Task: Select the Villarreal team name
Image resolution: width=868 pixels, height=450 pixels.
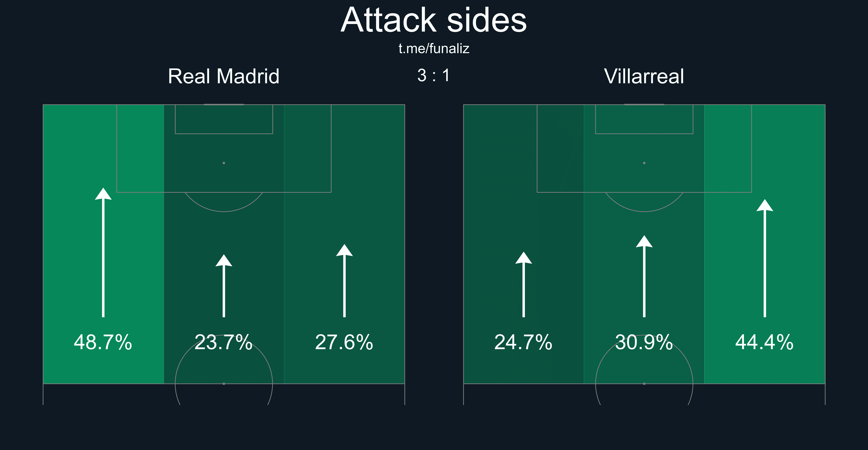Action: pyautogui.click(x=644, y=76)
